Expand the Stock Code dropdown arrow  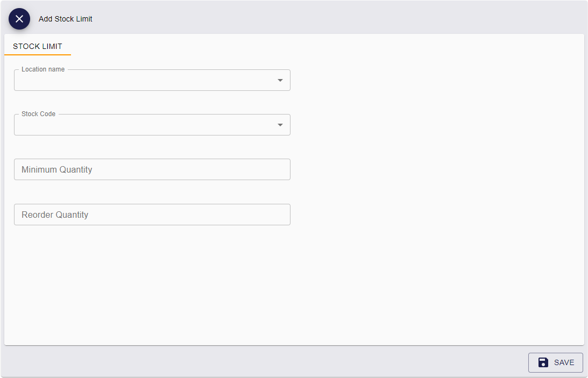click(280, 125)
